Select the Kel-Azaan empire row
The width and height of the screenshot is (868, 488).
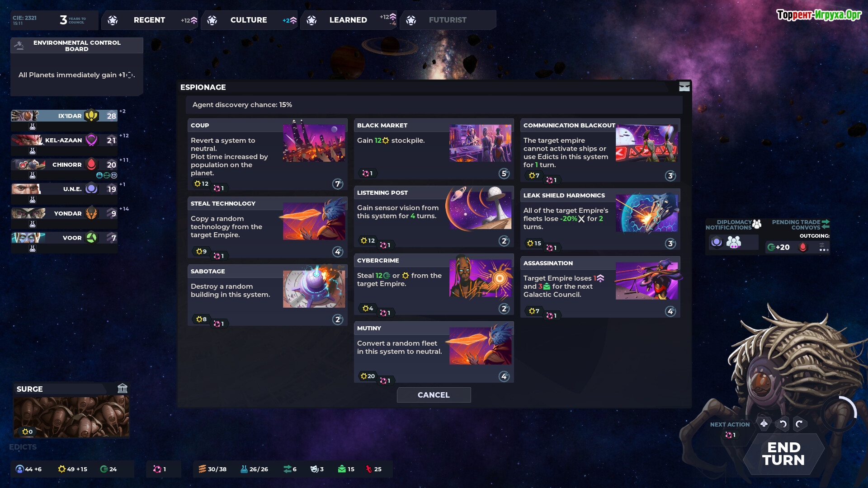64,140
